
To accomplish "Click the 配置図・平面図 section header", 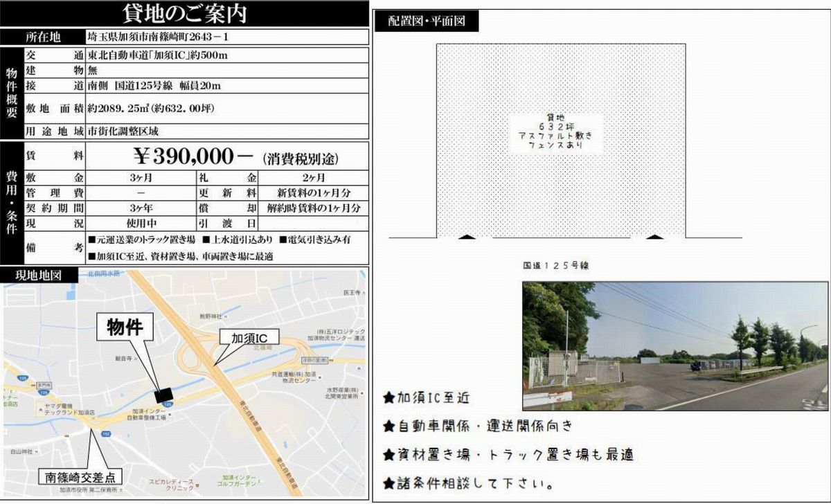I will [427, 21].
